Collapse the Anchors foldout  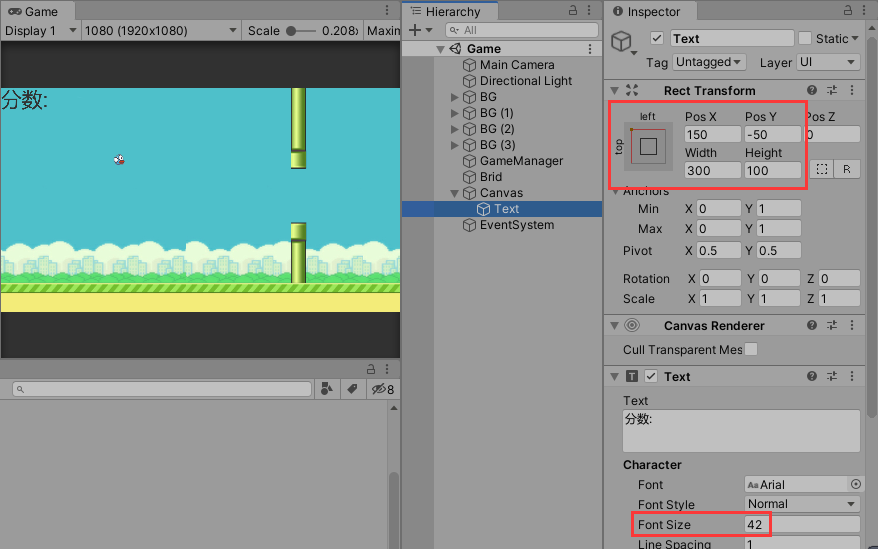pos(615,192)
